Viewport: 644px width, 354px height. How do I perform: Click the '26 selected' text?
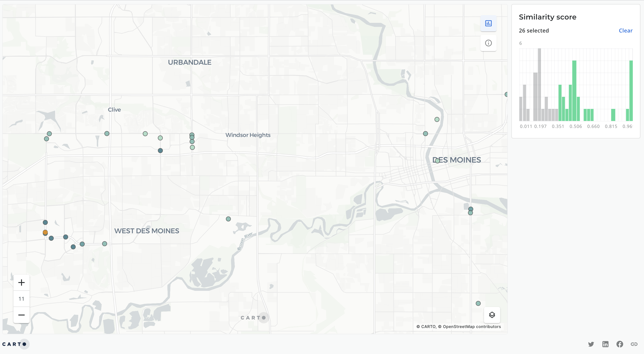pos(534,30)
